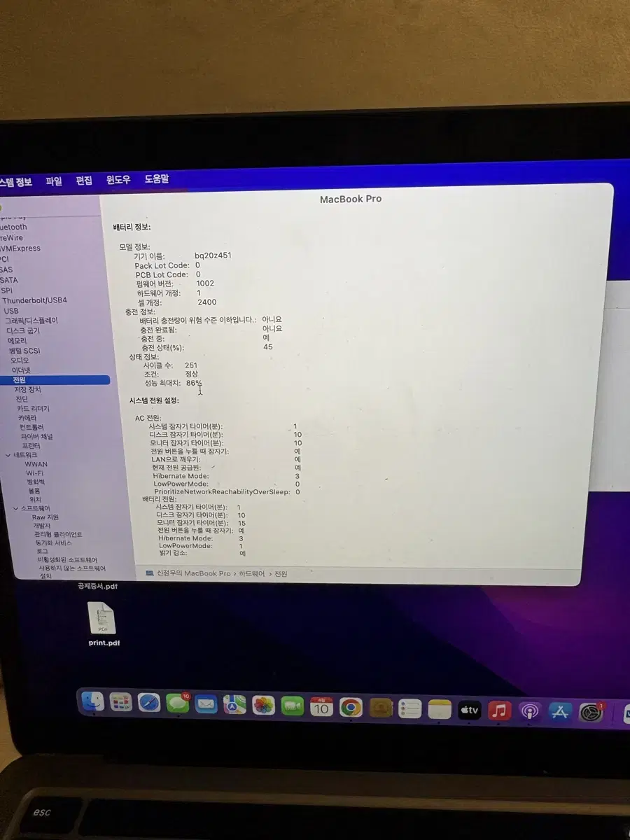Viewport: 630px width, 840px height.
Task: Launch Safari from the Dock
Action: click(x=149, y=703)
